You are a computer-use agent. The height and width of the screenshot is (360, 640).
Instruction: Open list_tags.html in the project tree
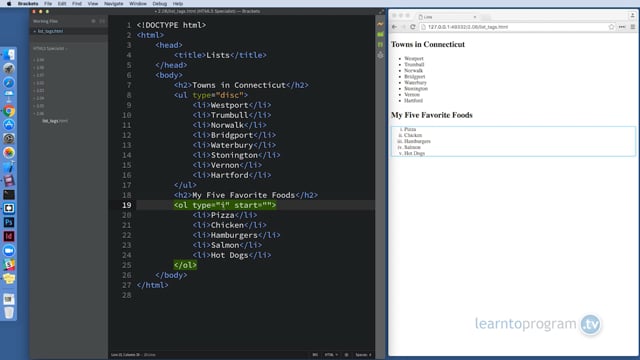(55, 121)
